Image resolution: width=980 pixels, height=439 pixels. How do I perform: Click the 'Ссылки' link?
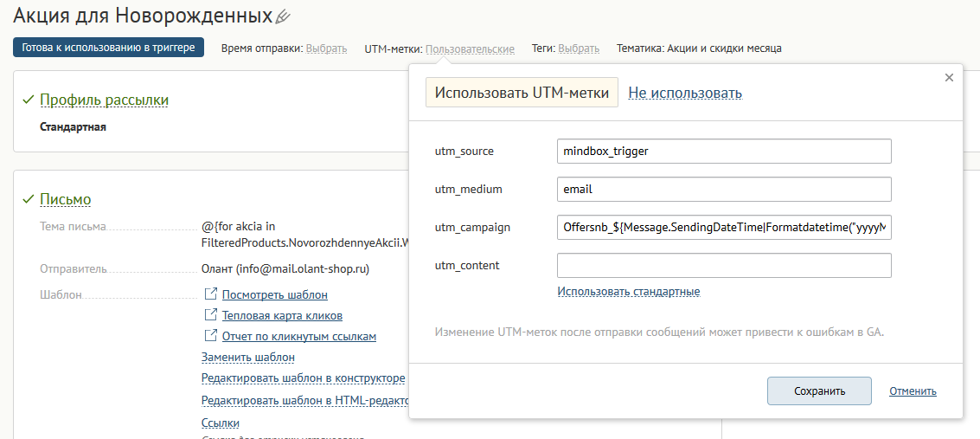(220, 423)
